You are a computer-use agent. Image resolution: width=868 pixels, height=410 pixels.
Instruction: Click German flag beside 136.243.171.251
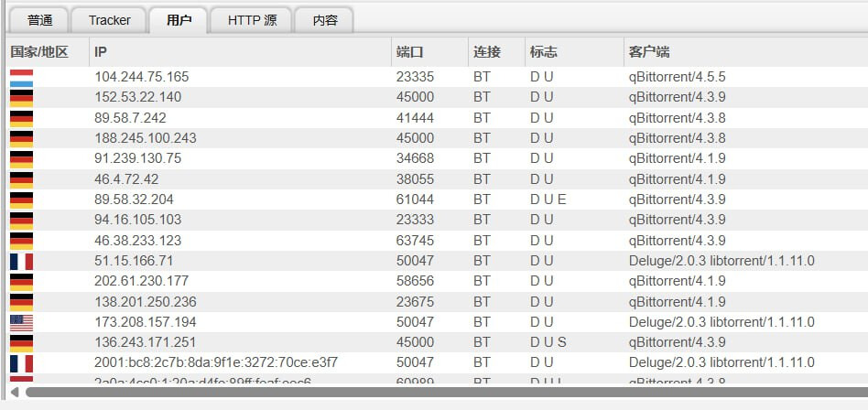pyautogui.click(x=21, y=342)
